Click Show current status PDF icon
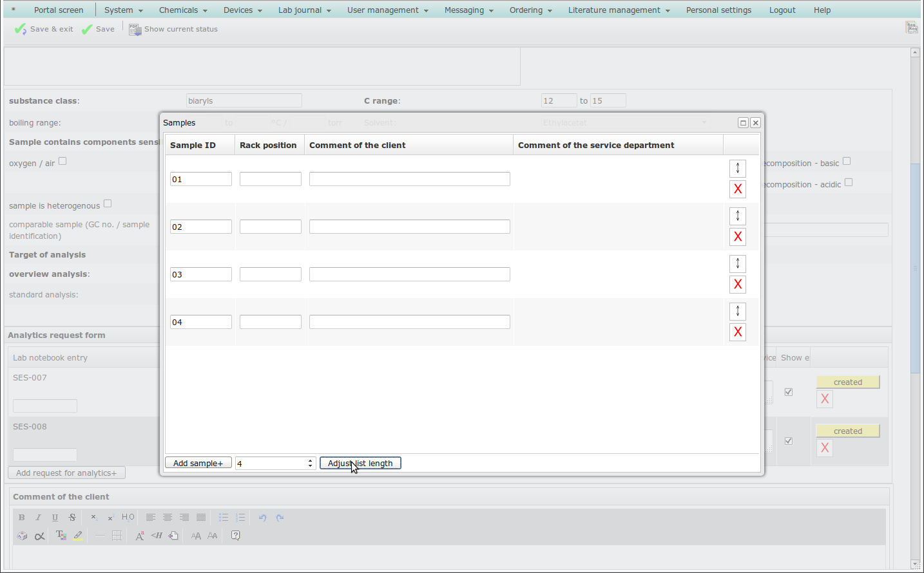This screenshot has height=573, width=924. click(x=135, y=30)
